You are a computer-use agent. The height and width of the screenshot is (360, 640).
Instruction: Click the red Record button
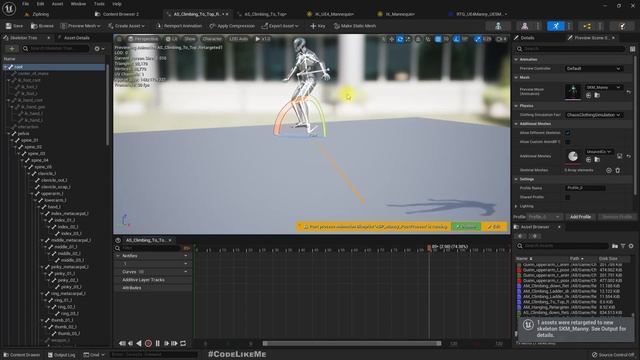pyautogui.click(x=148, y=344)
